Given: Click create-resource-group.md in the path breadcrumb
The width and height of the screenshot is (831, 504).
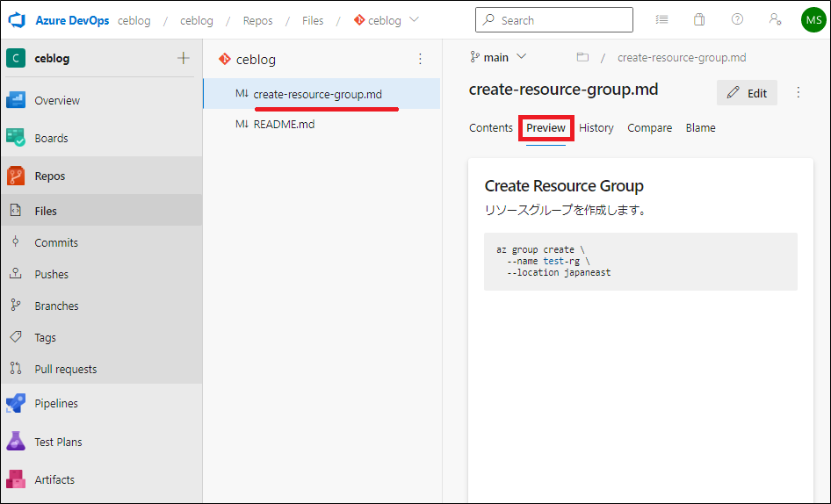Looking at the screenshot, I should pyautogui.click(x=682, y=57).
